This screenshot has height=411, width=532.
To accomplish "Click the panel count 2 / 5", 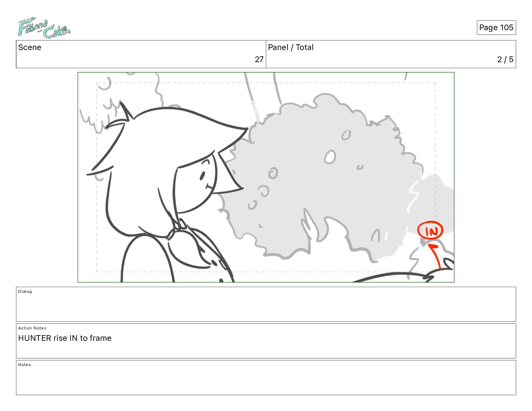I will [505, 59].
